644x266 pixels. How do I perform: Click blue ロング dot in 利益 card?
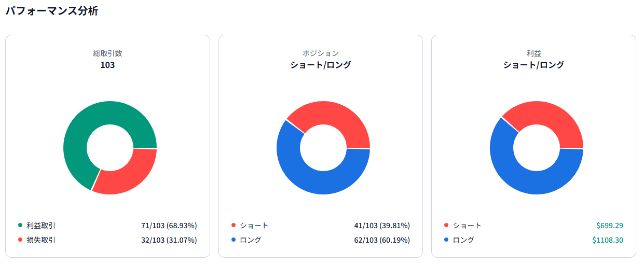[x=446, y=240]
